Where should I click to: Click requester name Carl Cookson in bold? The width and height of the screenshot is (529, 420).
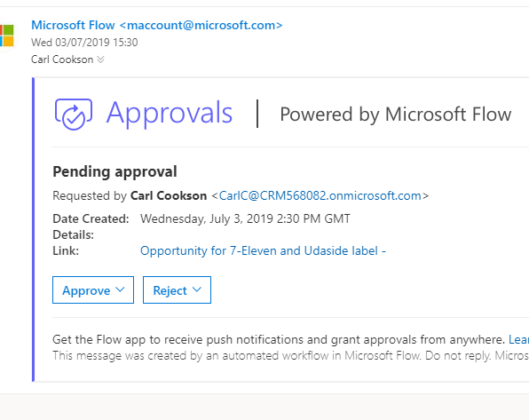169,196
